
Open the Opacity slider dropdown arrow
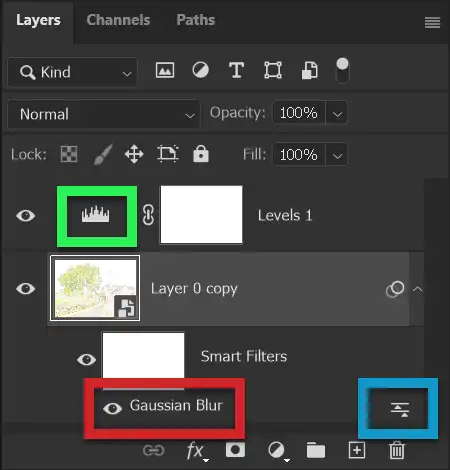click(x=337, y=114)
